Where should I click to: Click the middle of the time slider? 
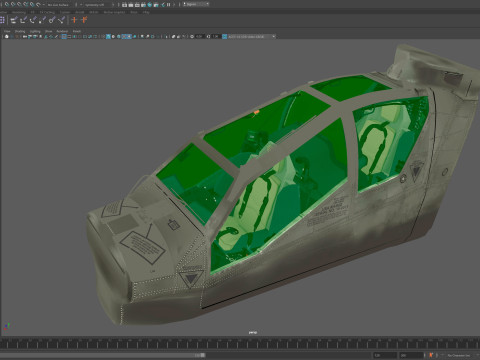click(x=240, y=343)
